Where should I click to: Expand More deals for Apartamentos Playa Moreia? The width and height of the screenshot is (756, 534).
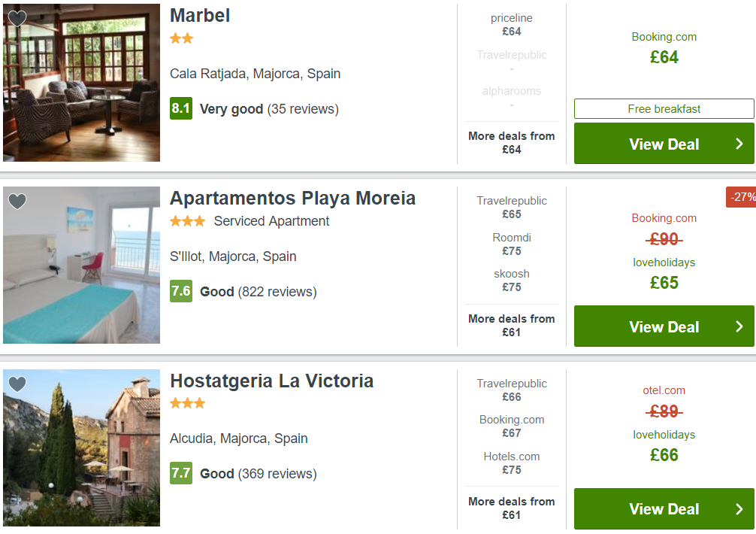[x=511, y=326]
